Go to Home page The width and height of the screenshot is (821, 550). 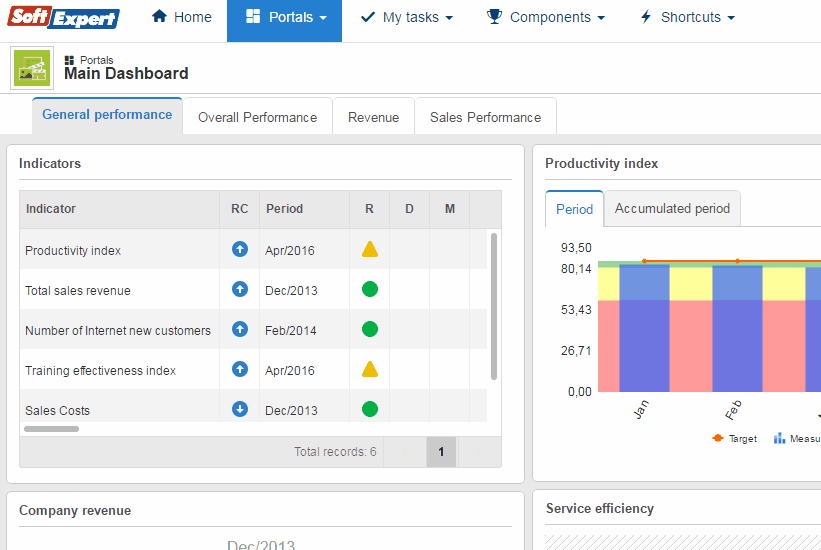[181, 18]
